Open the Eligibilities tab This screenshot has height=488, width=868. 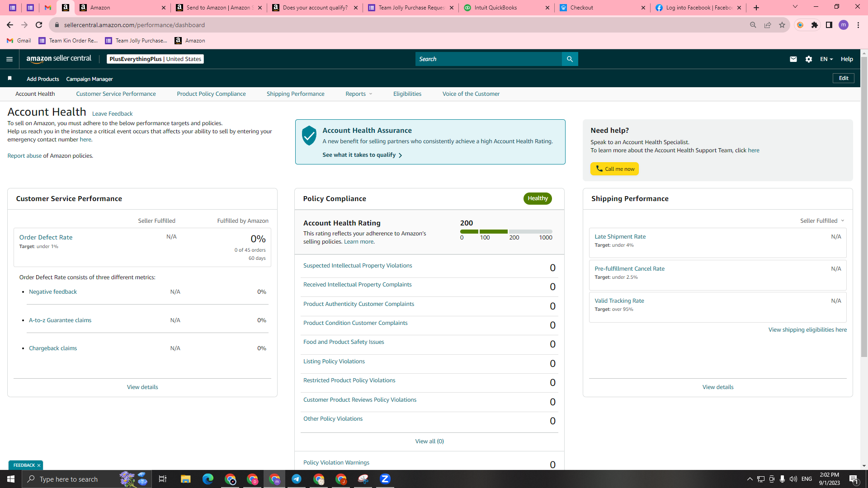(407, 94)
